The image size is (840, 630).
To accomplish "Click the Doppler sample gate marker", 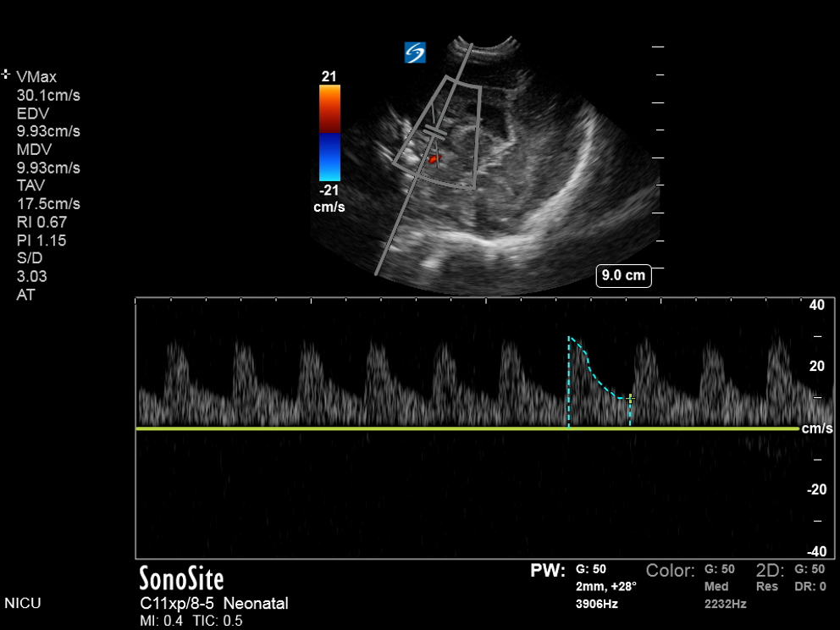I will coord(436,131).
